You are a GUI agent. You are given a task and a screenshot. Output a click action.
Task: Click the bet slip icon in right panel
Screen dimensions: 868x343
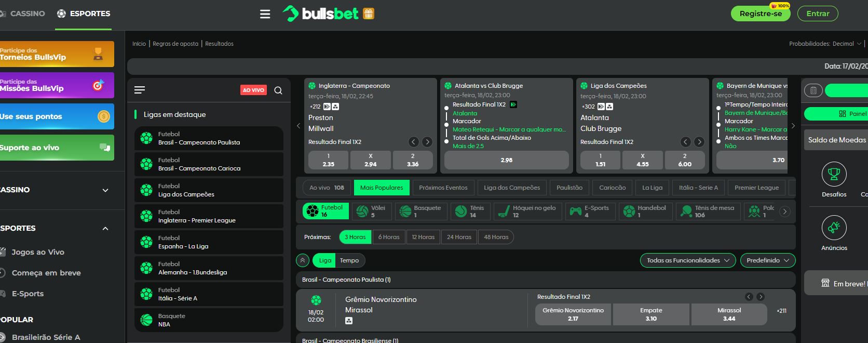813,90
